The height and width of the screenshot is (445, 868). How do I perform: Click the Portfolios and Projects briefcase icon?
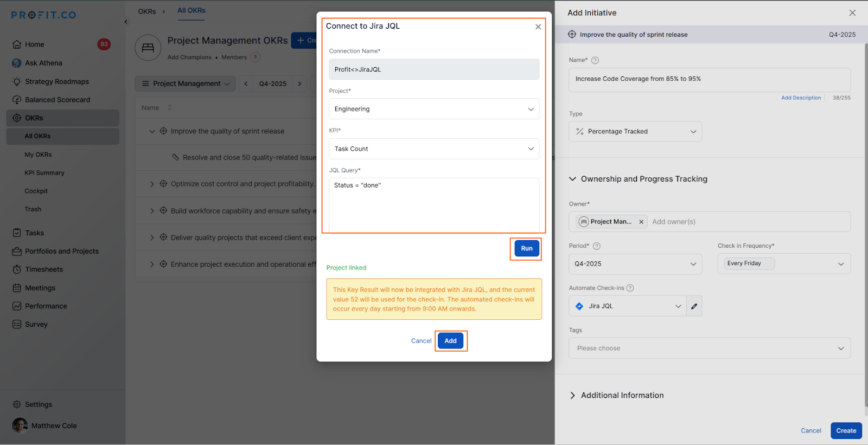point(17,251)
